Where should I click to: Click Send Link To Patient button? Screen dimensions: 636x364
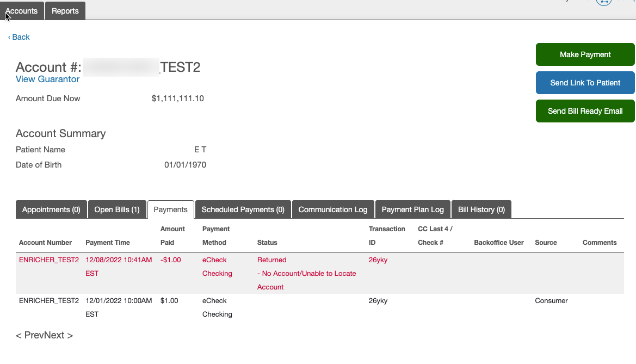(x=585, y=83)
